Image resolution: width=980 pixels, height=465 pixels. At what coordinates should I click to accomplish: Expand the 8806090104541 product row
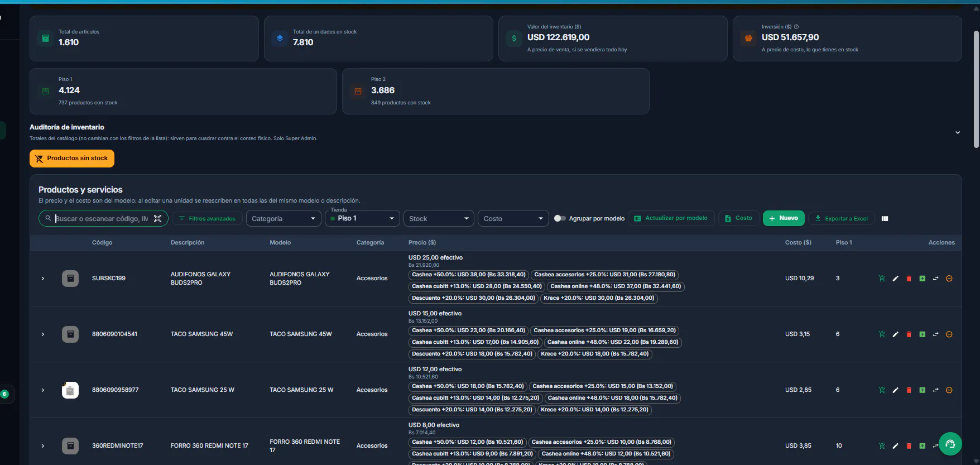pos(43,334)
